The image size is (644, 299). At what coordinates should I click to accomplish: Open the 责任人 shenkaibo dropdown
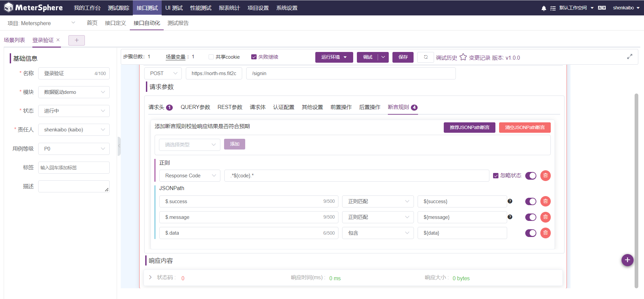tap(74, 130)
